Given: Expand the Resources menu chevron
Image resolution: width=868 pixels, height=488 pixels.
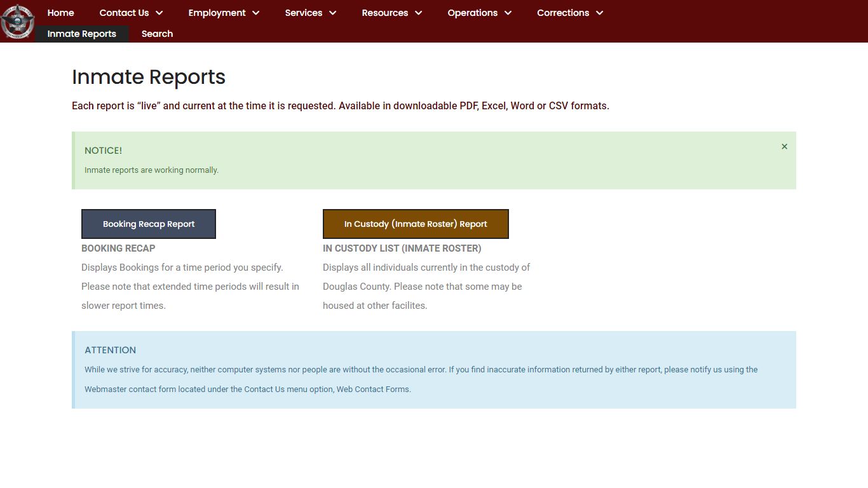Looking at the screenshot, I should click(418, 13).
